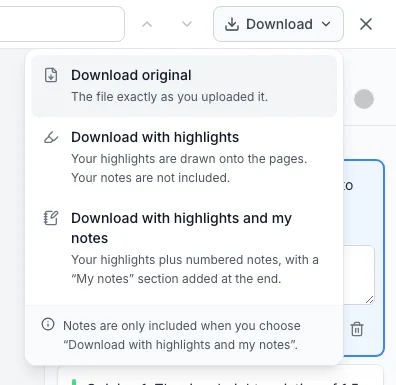Open the Download dropdown button
396x385 pixels.
tap(278, 24)
